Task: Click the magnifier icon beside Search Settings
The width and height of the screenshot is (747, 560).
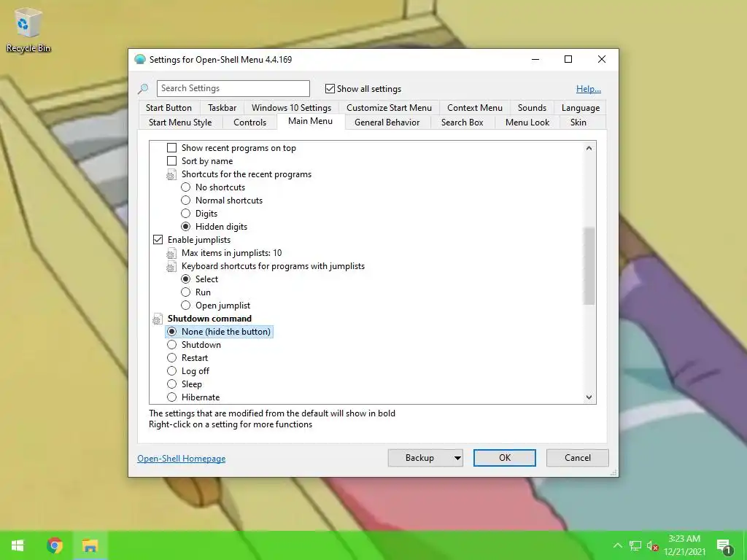Action: (143, 88)
